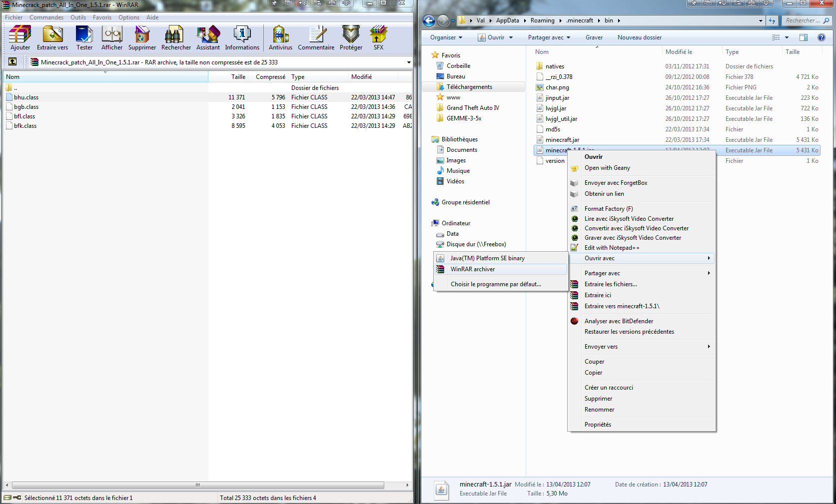Select Extraire ici in context menu
Screen dimensions: 836x504
(598, 295)
